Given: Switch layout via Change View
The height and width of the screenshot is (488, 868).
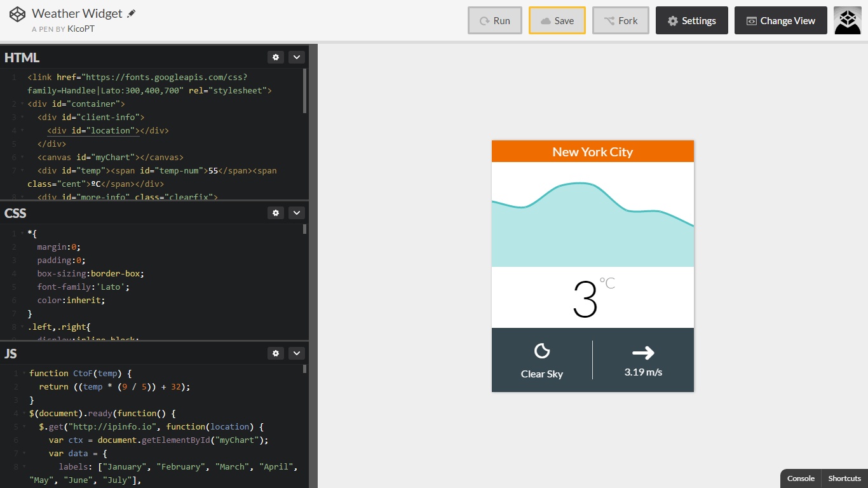Looking at the screenshot, I should (780, 20).
